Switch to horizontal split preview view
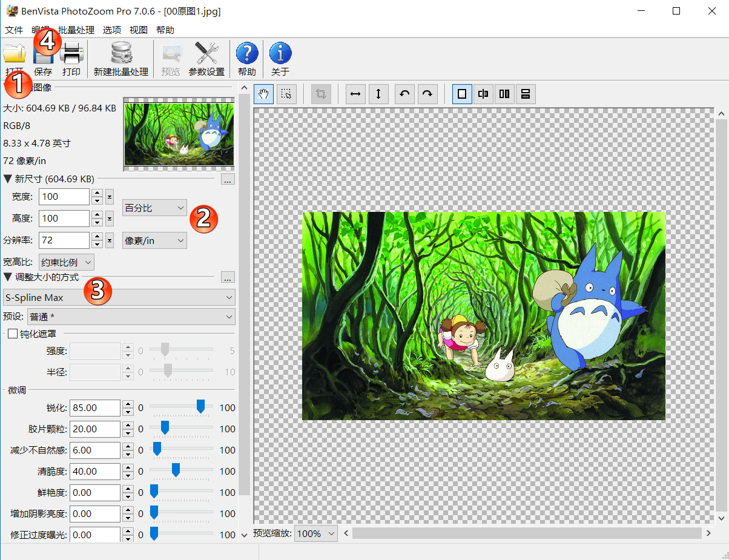 tap(526, 94)
